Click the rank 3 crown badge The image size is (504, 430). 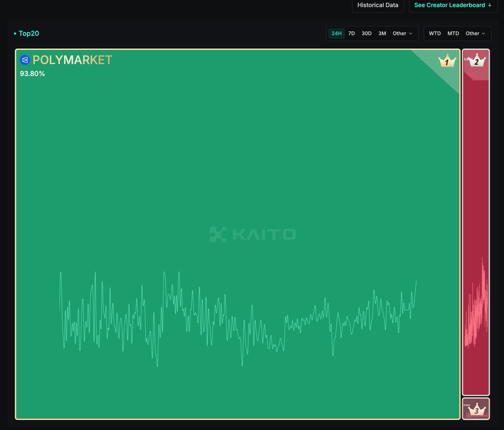[x=476, y=410]
